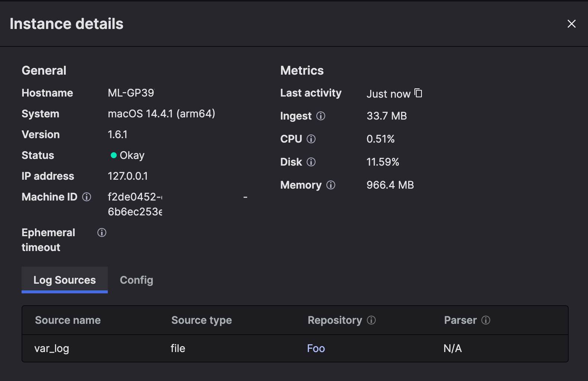Click the Parser column info icon
The image size is (588, 381).
pyautogui.click(x=486, y=320)
